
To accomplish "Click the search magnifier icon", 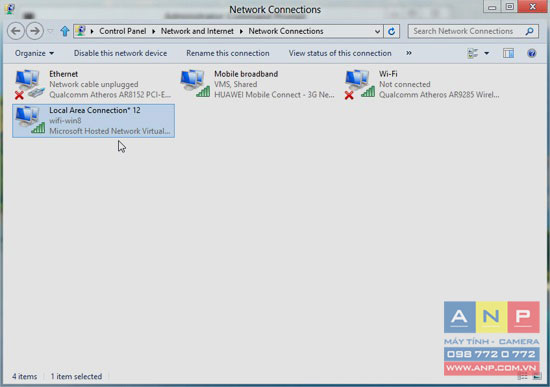I will (530, 31).
